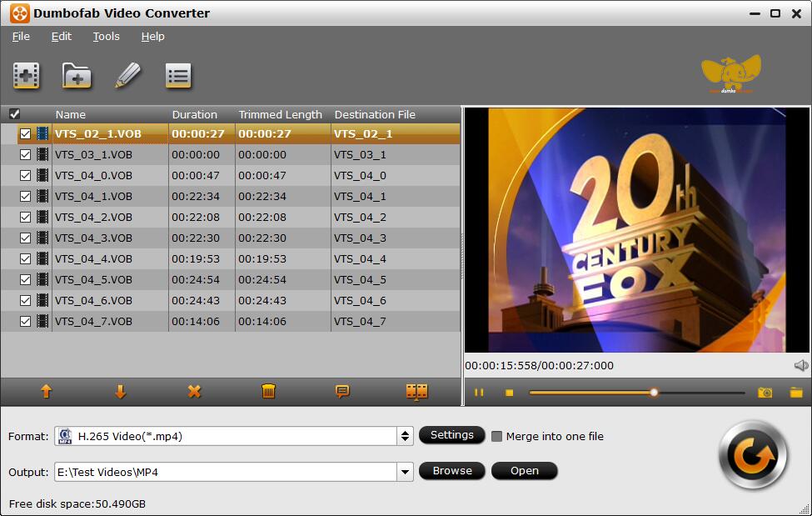Screen dimensions: 812x516
Task: Click the Dumbofab elephant logo
Action: pos(730,73)
